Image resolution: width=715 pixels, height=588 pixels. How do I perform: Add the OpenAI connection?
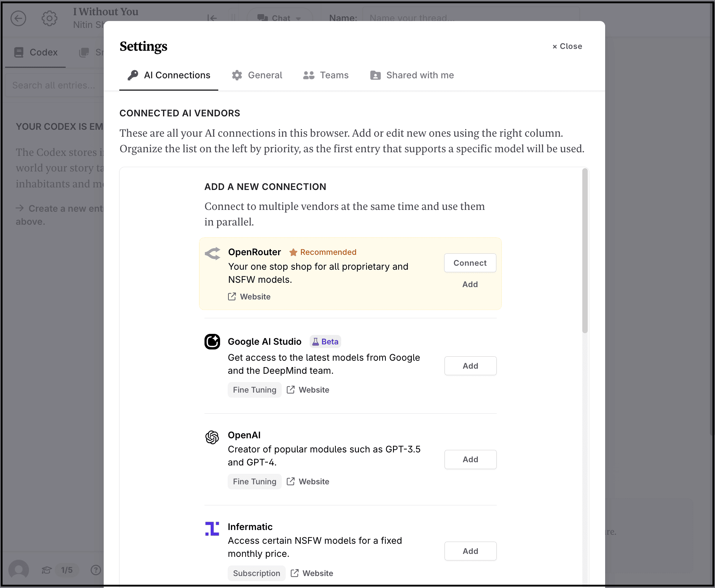pyautogui.click(x=471, y=459)
